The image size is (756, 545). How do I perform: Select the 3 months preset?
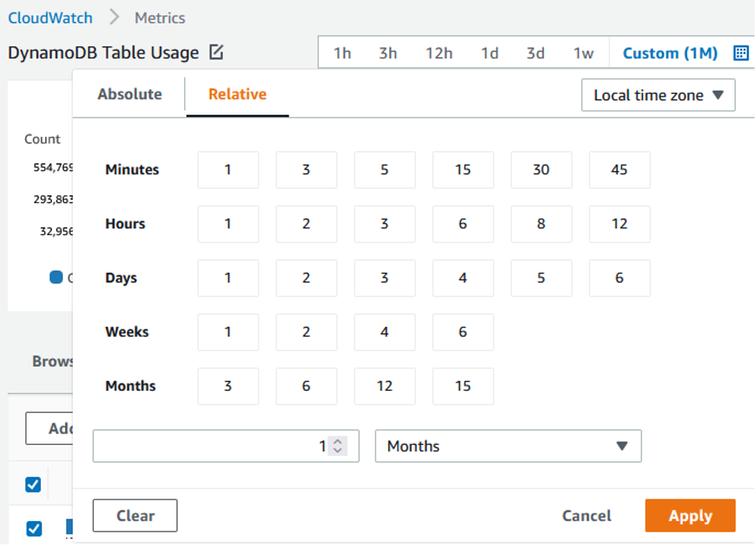click(227, 386)
